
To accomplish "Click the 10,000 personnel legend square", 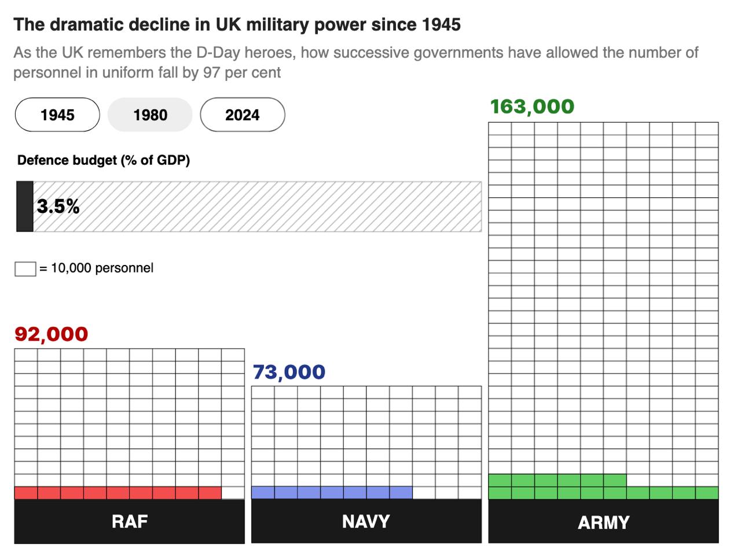I will [25, 269].
